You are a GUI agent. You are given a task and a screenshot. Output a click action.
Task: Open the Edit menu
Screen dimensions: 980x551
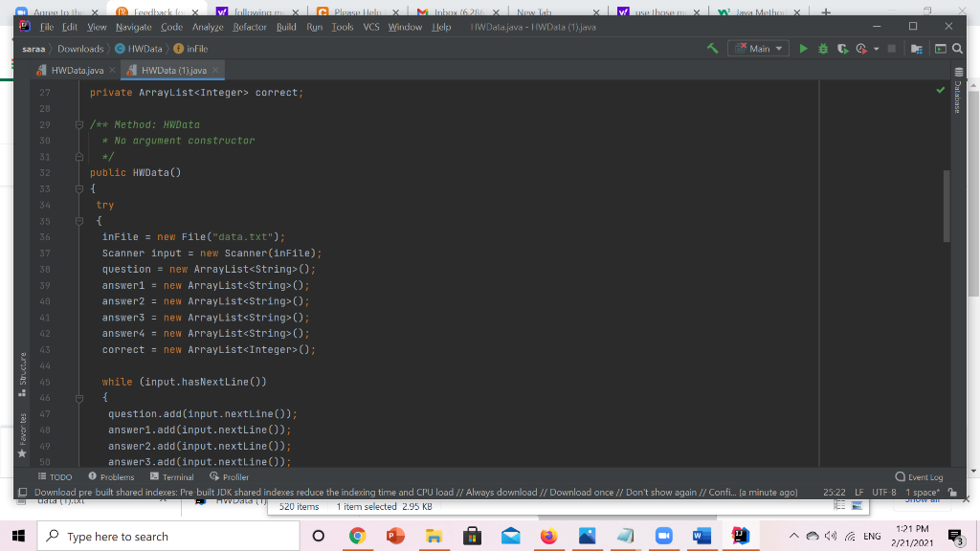tap(69, 27)
